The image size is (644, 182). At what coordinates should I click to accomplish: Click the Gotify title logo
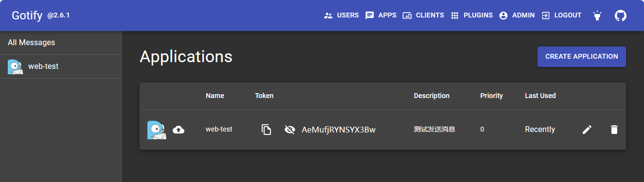27,16
